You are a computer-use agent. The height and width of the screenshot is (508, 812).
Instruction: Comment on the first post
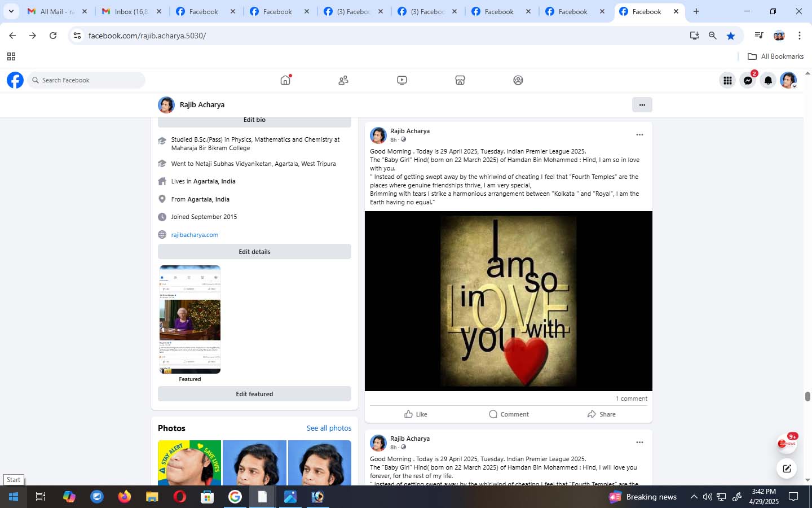point(509,414)
